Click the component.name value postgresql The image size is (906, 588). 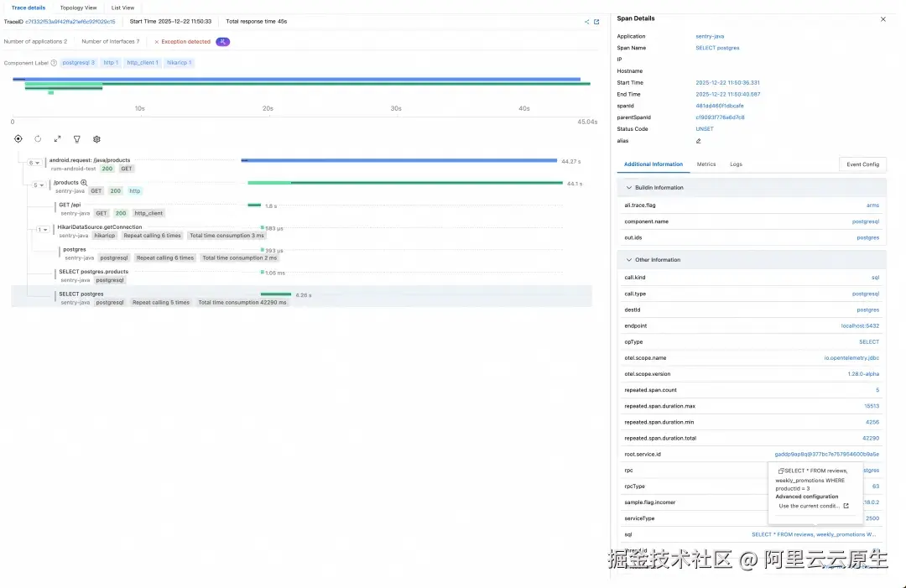pos(866,221)
